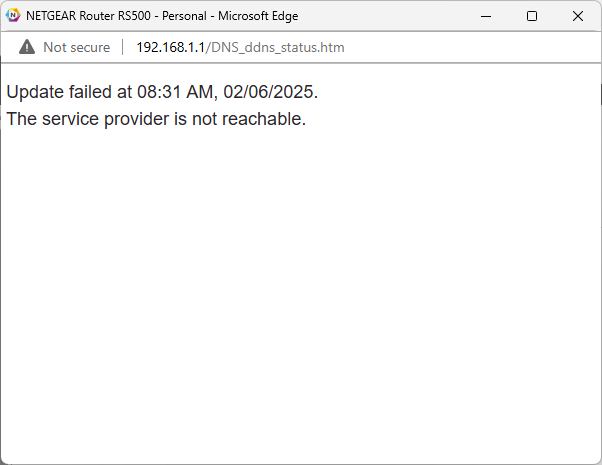Open the "Not secure" site information label
The image size is (602, 465).
(x=76, y=47)
